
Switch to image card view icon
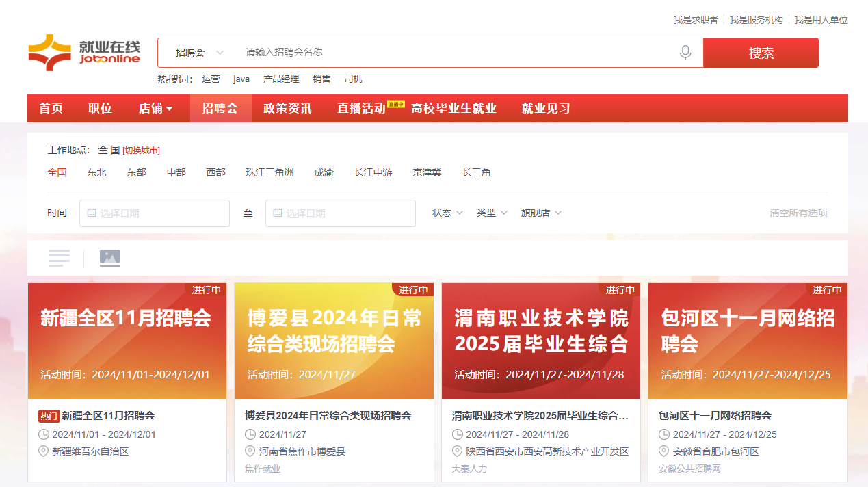coord(110,258)
